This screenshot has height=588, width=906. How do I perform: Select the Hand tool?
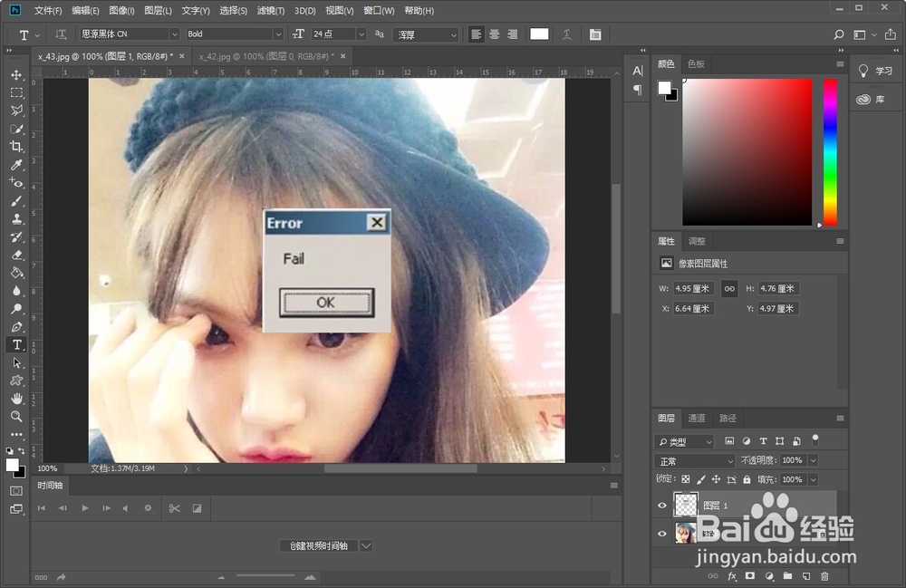[x=16, y=398]
